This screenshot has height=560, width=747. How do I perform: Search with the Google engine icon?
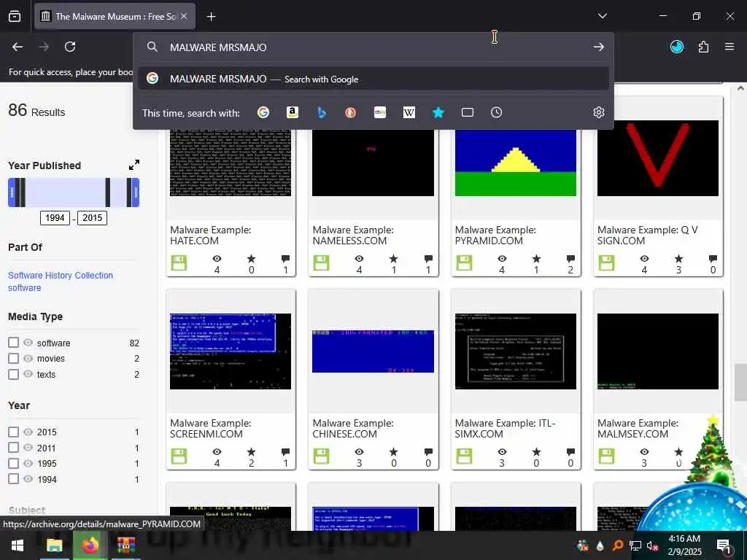(x=263, y=112)
